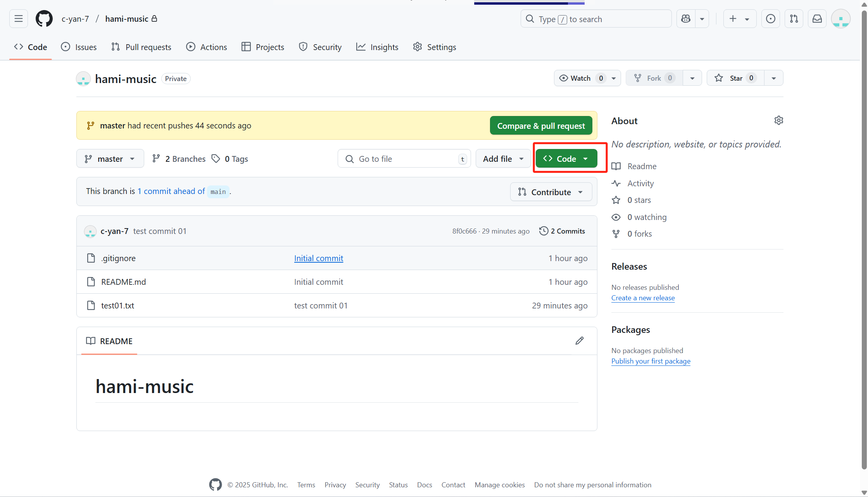Open the command history clock icon
Viewport: 868px width, 497px height.
tap(771, 18)
